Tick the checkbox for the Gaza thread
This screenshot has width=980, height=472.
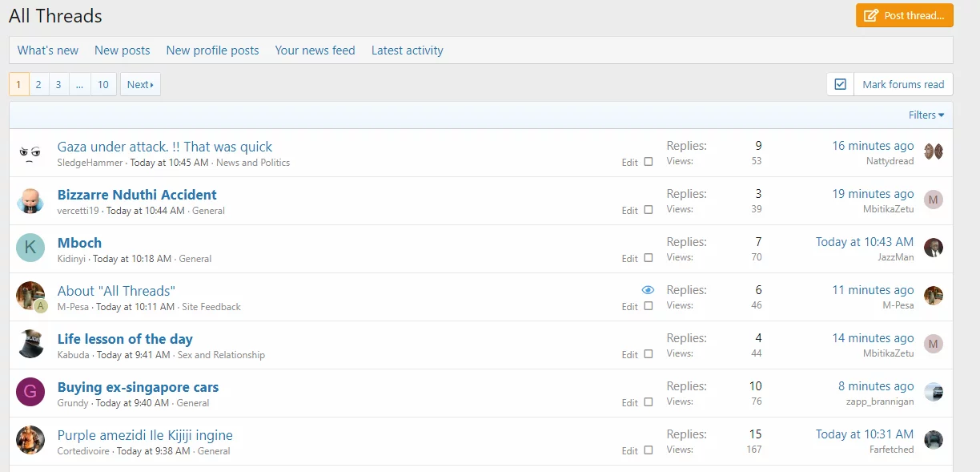click(649, 162)
